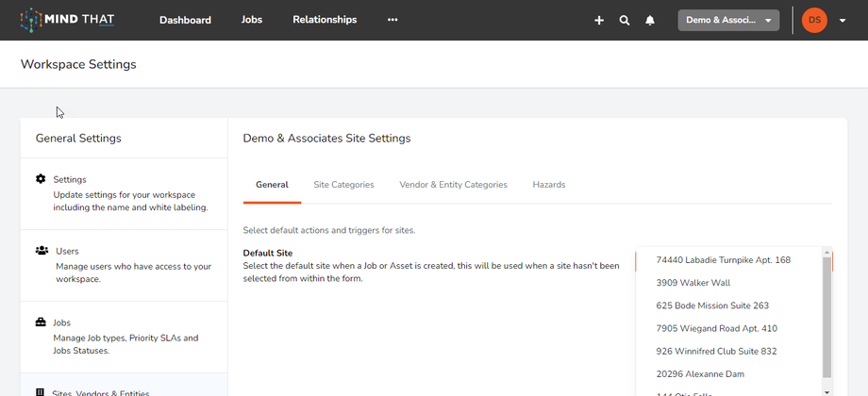Image resolution: width=868 pixels, height=396 pixels.
Task: Open the Vendor & Entity Categories tab
Action: [453, 185]
